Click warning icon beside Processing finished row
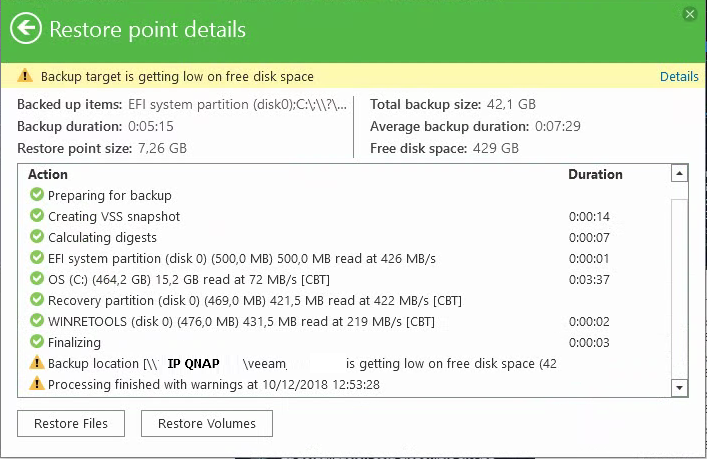Viewport: 707px width, 459px height. coord(37,384)
